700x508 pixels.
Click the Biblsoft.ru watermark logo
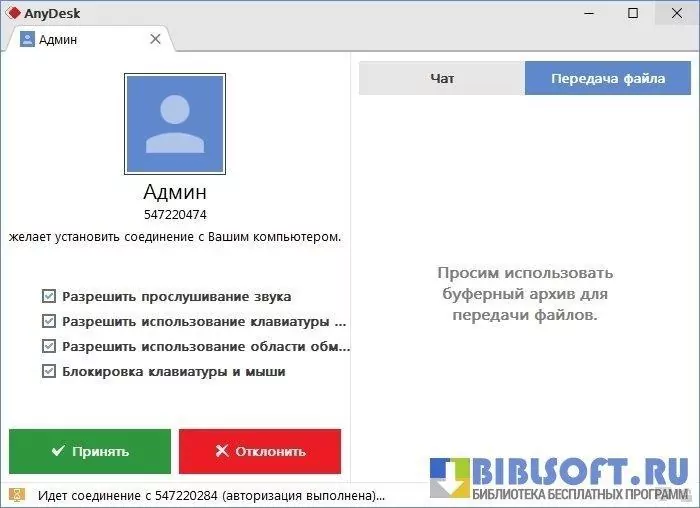[x=558, y=478]
